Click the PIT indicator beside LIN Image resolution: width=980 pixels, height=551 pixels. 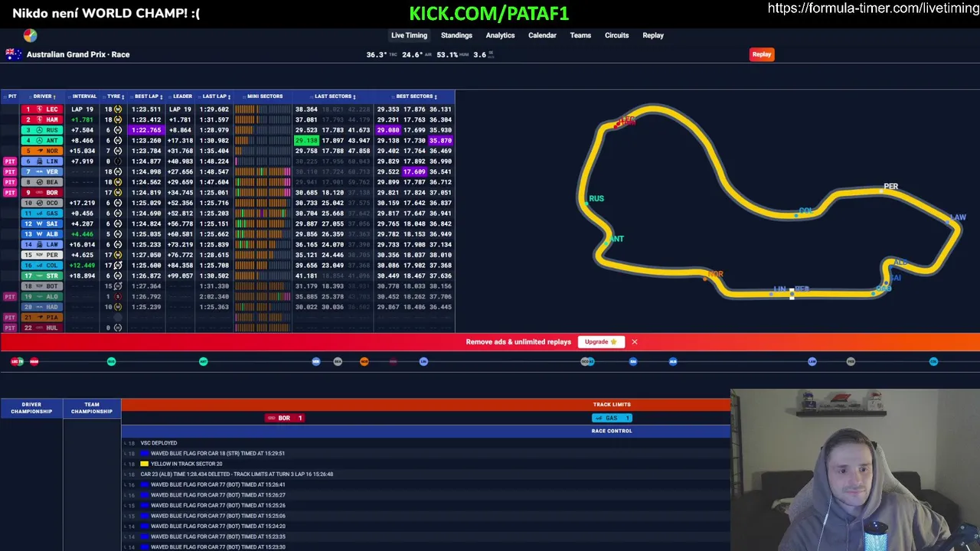(10, 161)
